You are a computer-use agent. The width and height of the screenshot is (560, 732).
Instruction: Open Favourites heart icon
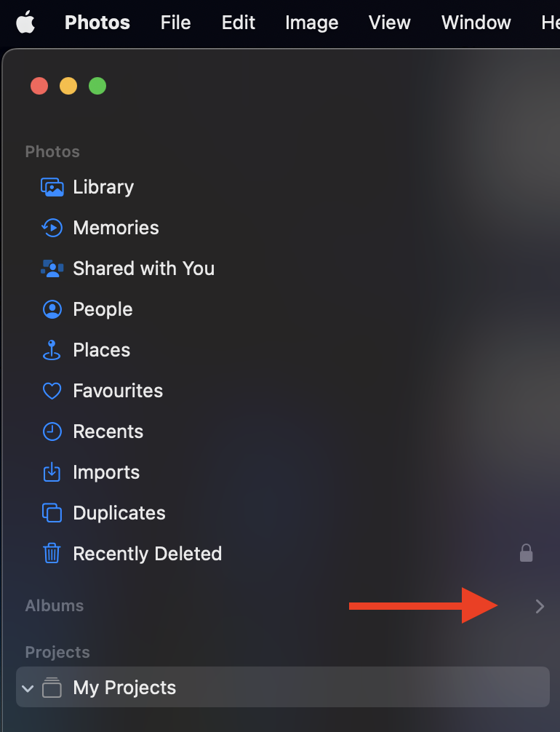click(52, 391)
